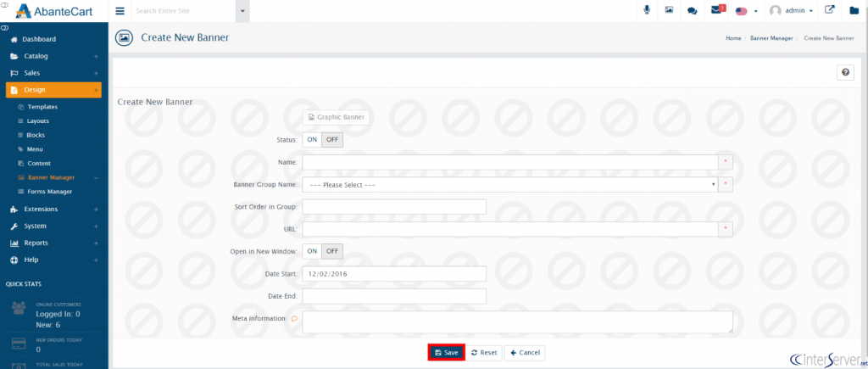Open the search dropdown arrow
Image resolution: width=868 pixels, height=369 pixels.
point(242,11)
